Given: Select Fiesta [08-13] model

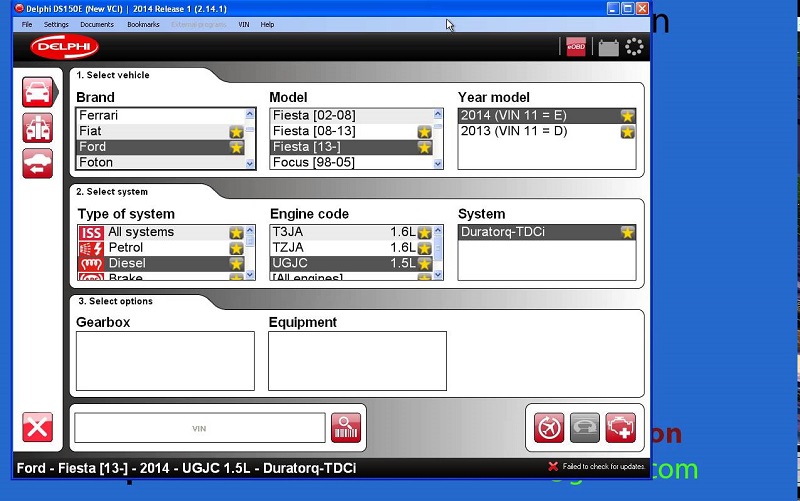Looking at the screenshot, I should pos(352,132).
